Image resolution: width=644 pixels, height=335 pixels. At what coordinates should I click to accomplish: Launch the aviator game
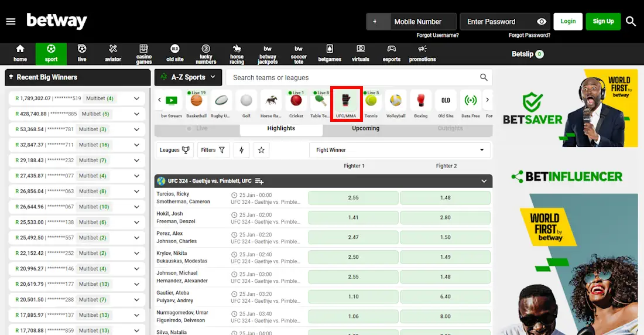click(x=113, y=54)
